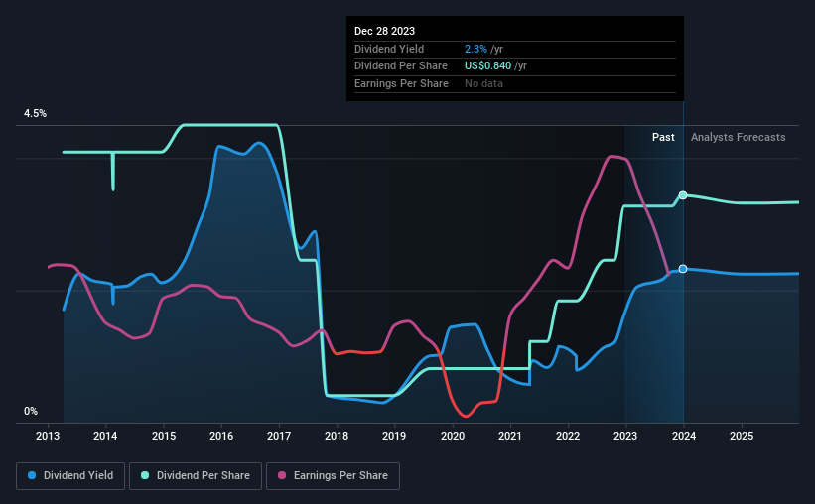The width and height of the screenshot is (815, 504).
Task: Click the 'US$0.840' dividend per share value
Action: pos(487,66)
